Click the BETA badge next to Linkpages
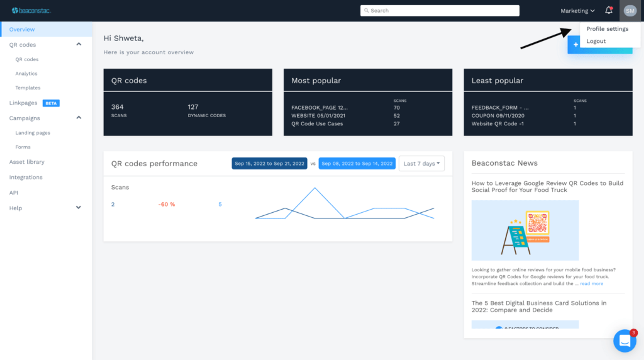644x360 pixels. click(51, 103)
